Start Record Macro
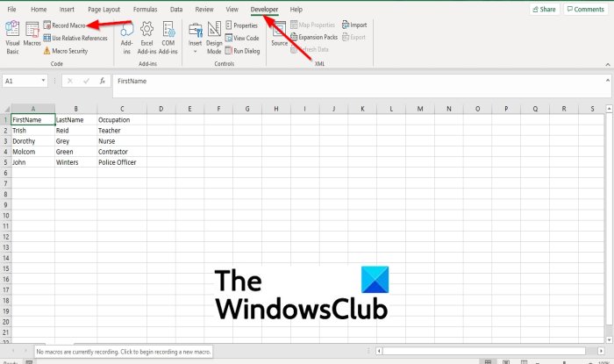614x364 pixels. [x=65, y=25]
